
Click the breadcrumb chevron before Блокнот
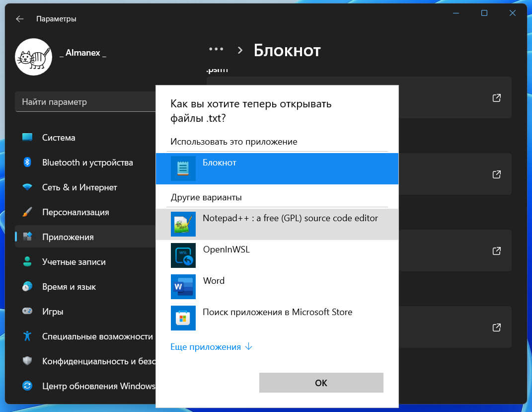[x=240, y=50]
